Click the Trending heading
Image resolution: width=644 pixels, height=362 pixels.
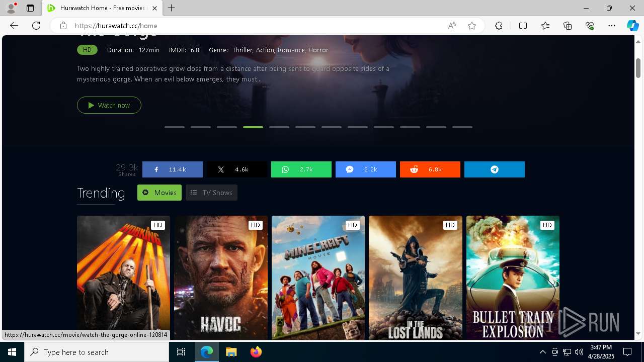tap(101, 193)
